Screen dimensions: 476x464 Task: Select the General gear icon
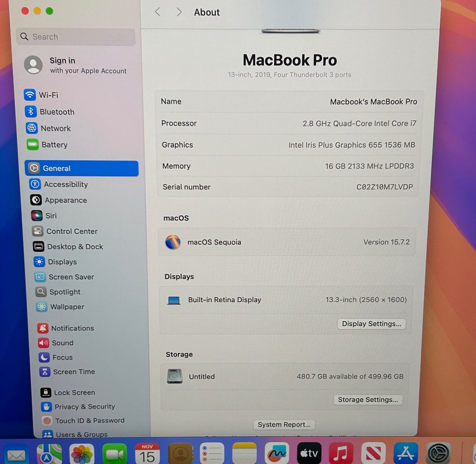pyautogui.click(x=34, y=168)
